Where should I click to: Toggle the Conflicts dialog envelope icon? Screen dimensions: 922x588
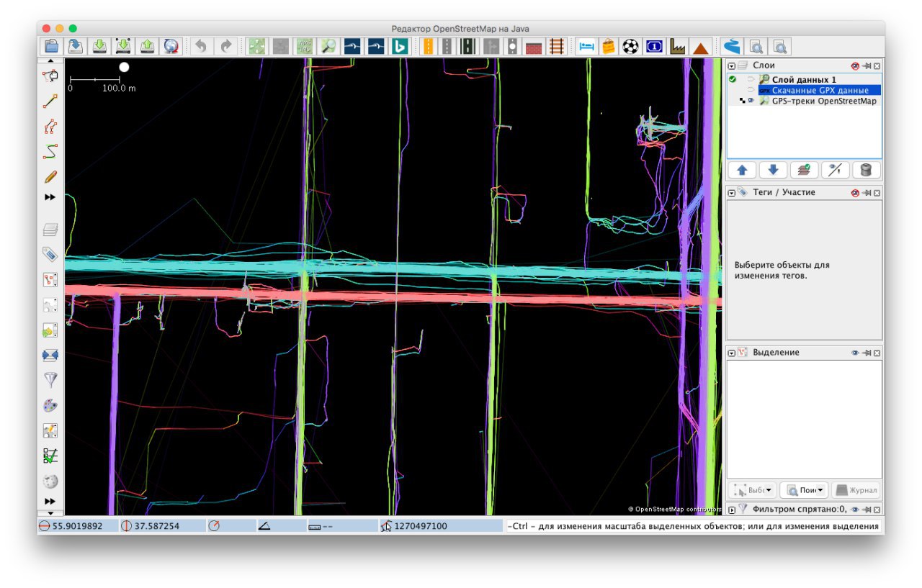click(50, 356)
